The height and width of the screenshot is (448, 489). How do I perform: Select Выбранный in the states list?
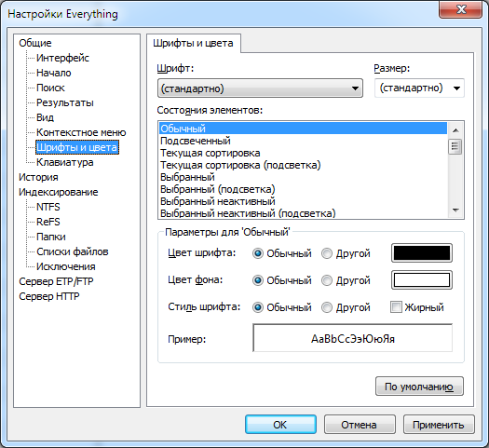click(x=303, y=177)
